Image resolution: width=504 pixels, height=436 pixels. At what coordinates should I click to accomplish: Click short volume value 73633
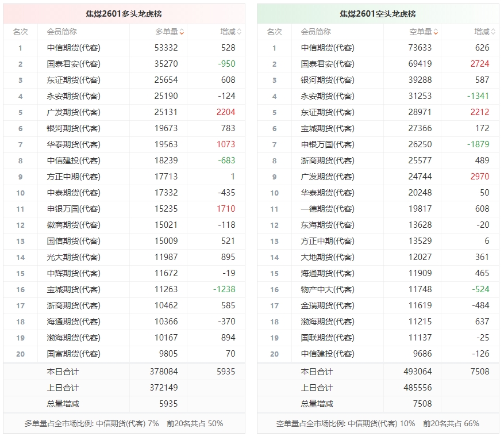[x=420, y=48]
